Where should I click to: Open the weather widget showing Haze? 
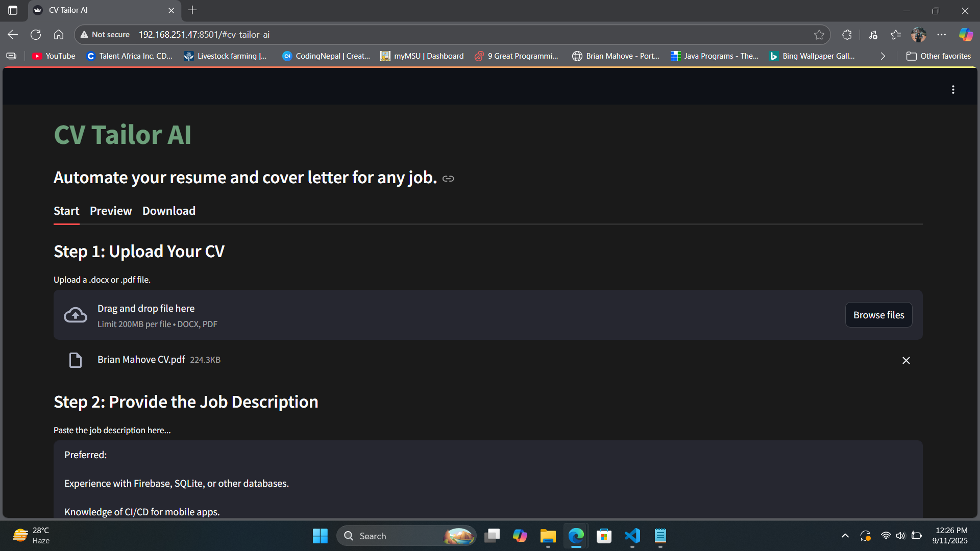click(x=32, y=536)
